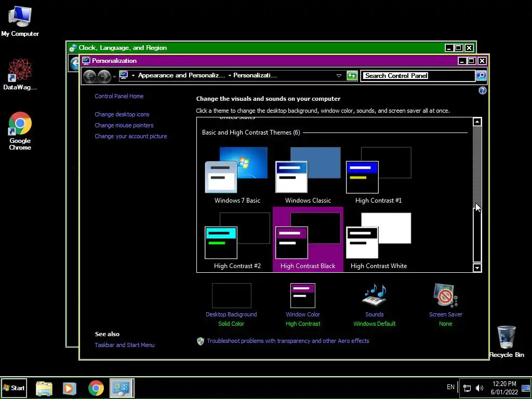The width and height of the screenshot is (532, 399).
Task: Select the High Contrast #1 theme
Action: coord(378,175)
